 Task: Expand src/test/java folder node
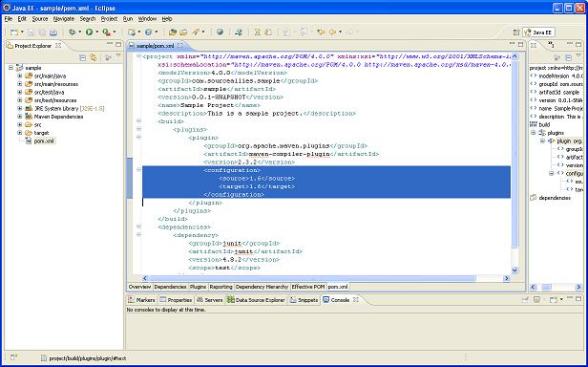pos(19,92)
